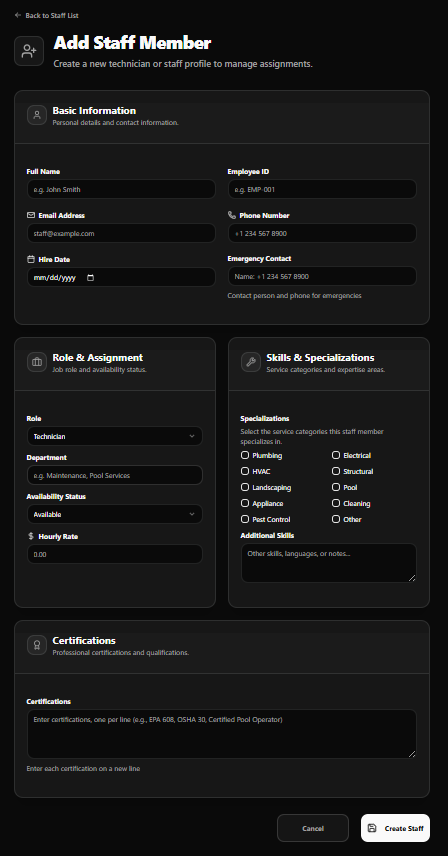Enable the Landscaping specialization

(x=245, y=487)
